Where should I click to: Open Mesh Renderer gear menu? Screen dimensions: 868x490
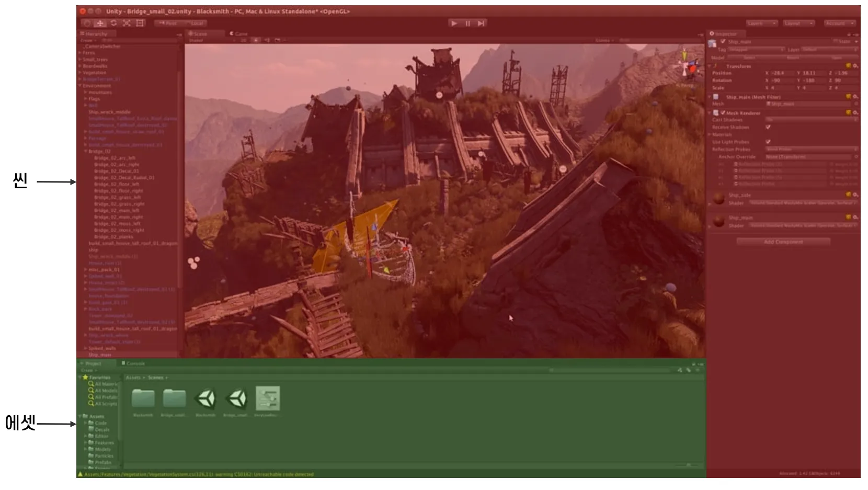point(855,113)
